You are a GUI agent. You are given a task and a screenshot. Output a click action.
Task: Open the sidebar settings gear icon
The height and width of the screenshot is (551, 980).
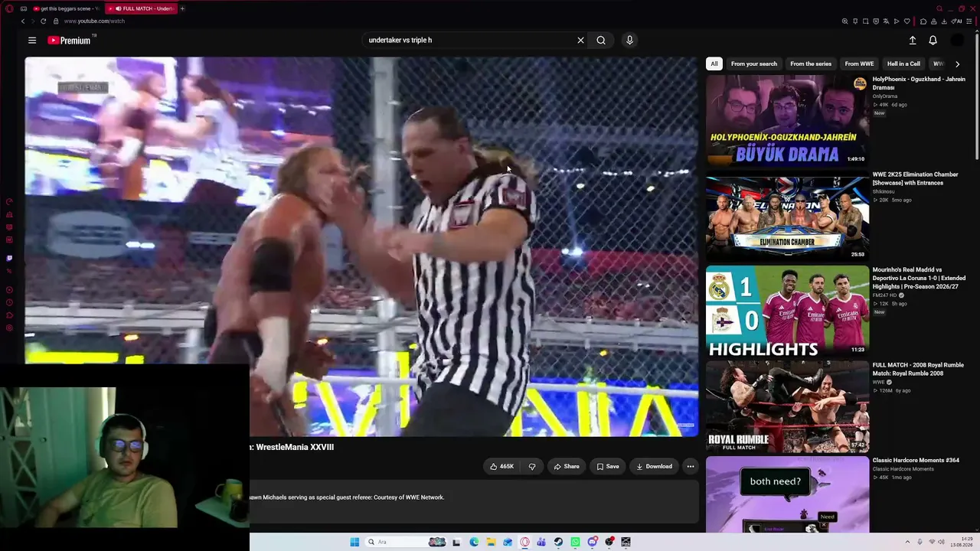coord(9,328)
